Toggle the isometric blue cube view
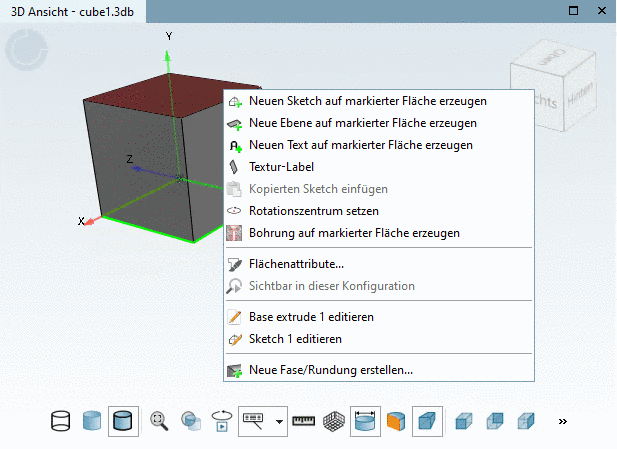Viewport: 617px width, 449px height. (427, 421)
